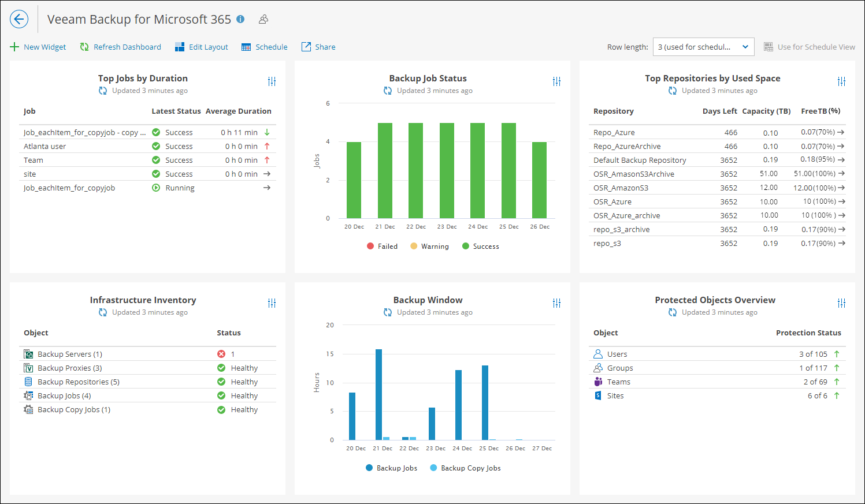865x504 pixels.
Task: Open Infrastructure Inventory widget settings
Action: click(272, 303)
